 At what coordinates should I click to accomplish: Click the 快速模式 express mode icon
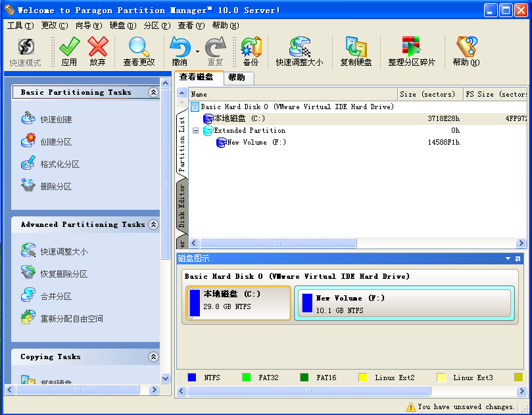click(26, 47)
